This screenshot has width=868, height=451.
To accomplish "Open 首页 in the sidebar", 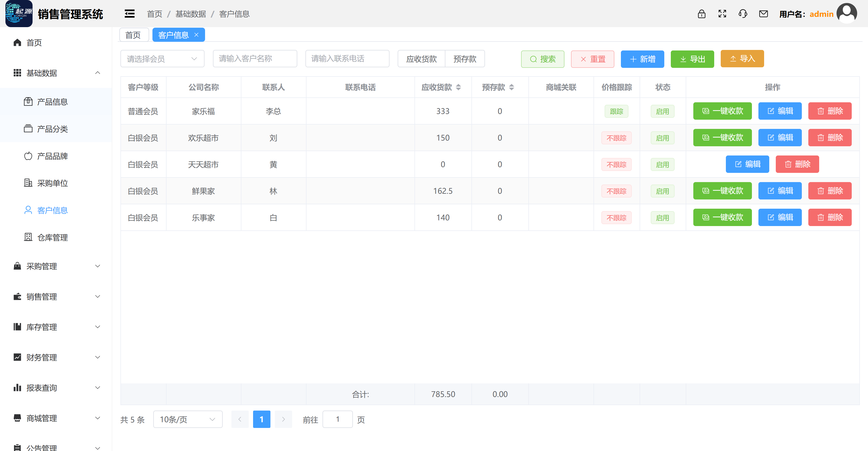I will (56, 43).
